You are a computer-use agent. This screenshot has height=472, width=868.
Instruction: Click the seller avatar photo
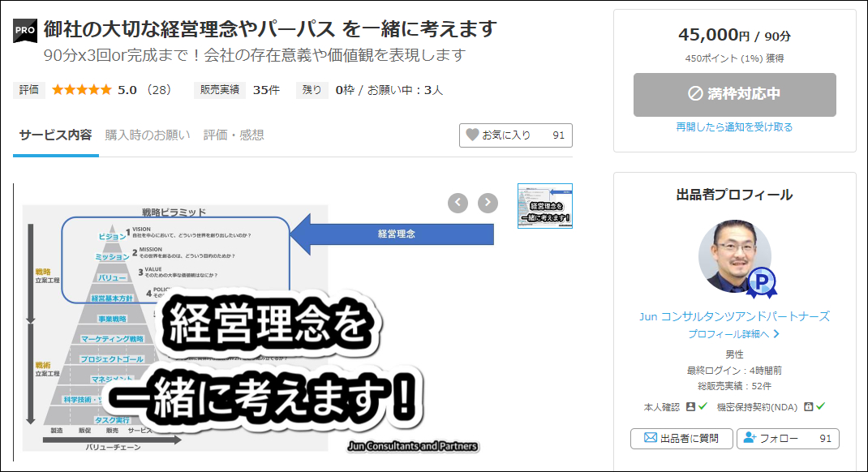point(735,256)
